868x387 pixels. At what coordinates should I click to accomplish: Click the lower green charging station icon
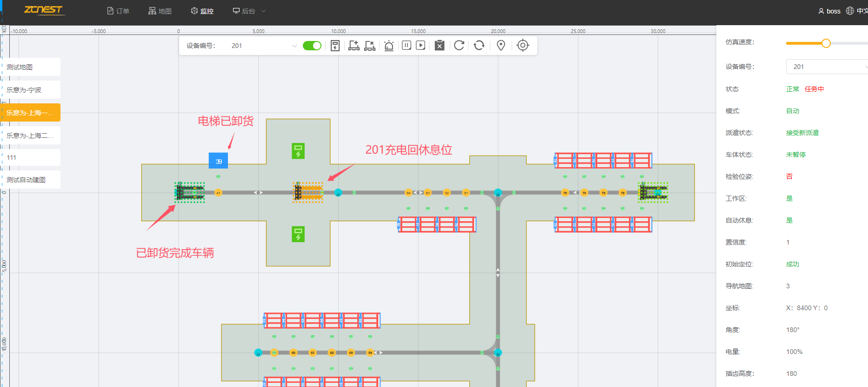298,234
